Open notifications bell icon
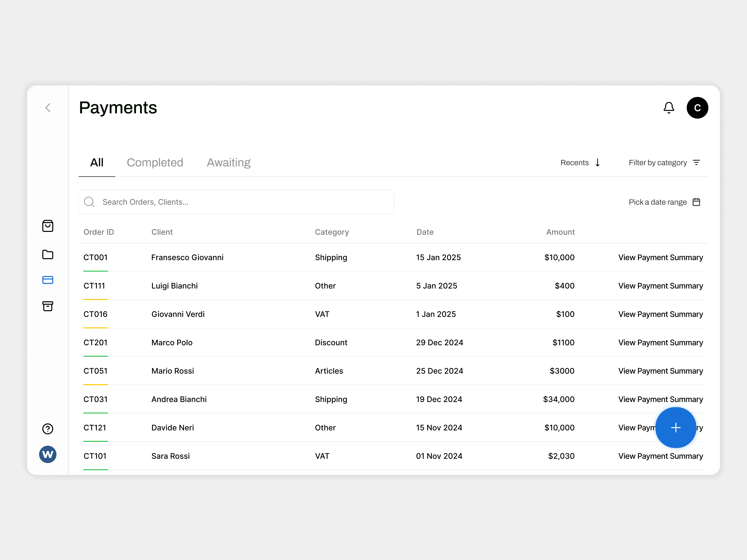747x560 pixels. (669, 108)
